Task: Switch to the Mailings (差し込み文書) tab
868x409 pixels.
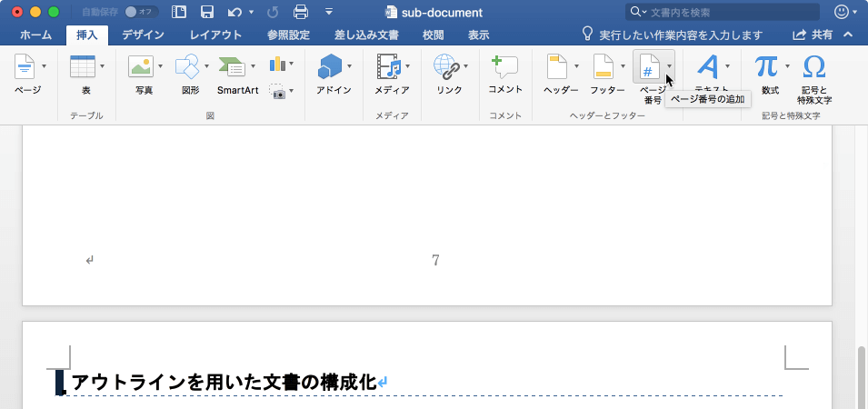Action: (366, 35)
